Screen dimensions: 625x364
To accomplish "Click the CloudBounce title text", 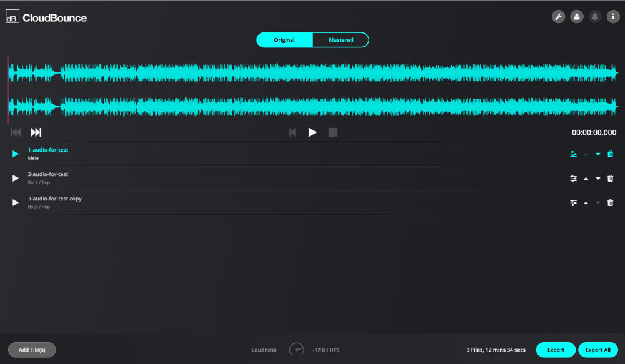I will click(54, 18).
